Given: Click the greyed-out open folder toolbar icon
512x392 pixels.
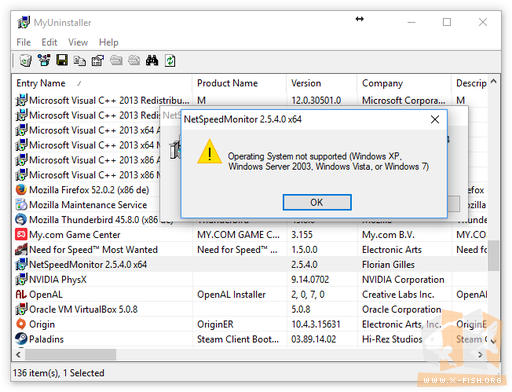Looking at the screenshot, I should 116,61.
